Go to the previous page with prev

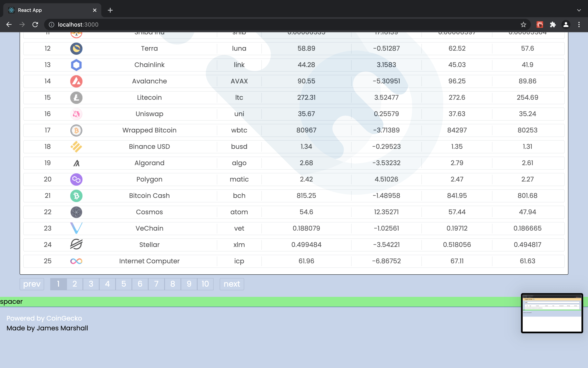32,284
